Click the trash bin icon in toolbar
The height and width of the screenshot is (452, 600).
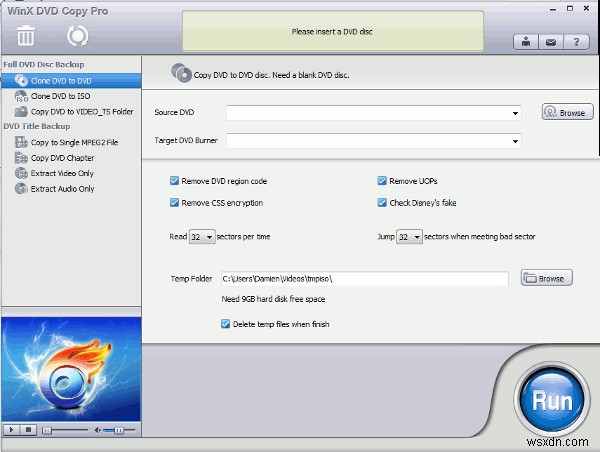tap(26, 36)
